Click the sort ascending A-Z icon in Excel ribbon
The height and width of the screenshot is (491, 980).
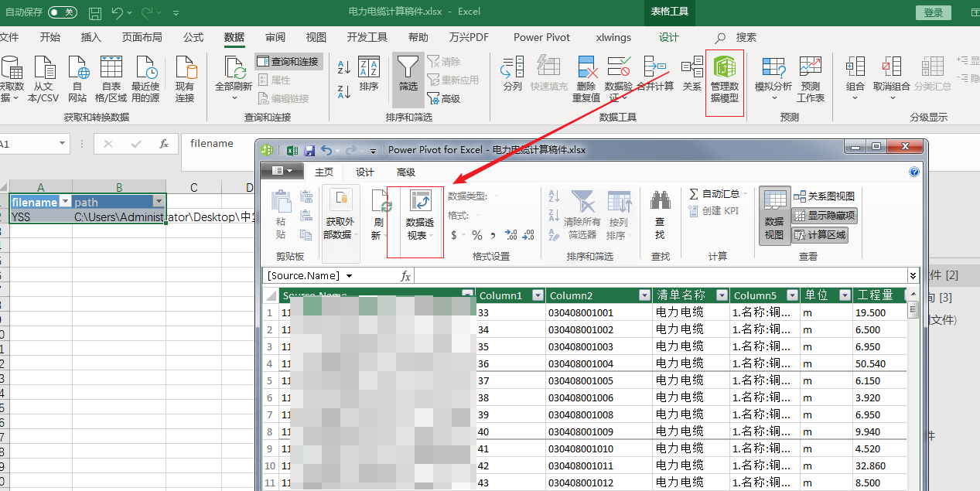coord(344,67)
